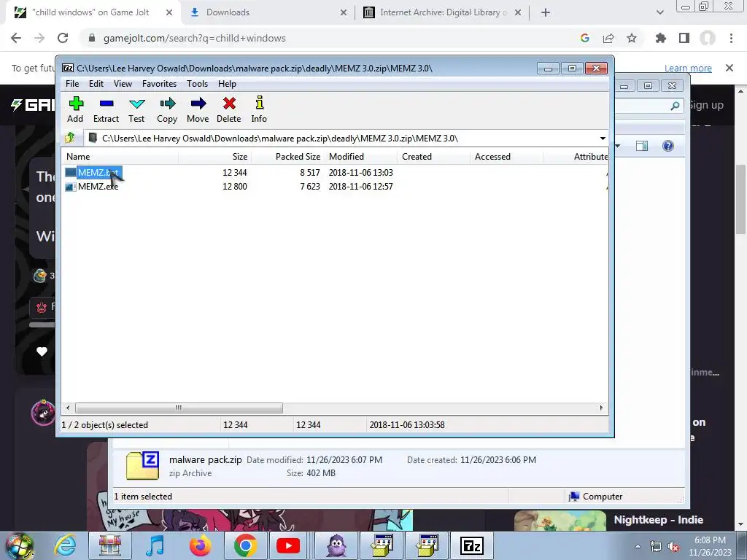Click the malware pack.zip file icon
This screenshot has height=560, width=747.
pos(142,465)
